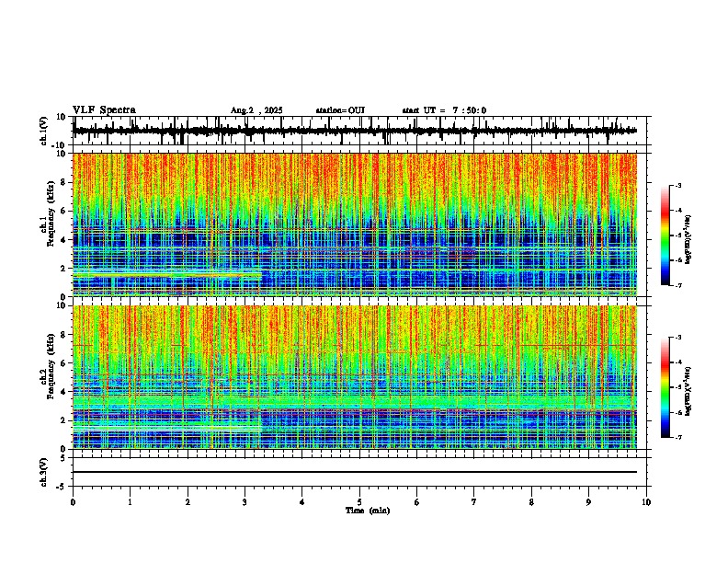Click time axis tick label "7"
The width and height of the screenshot is (728, 563).
[474, 502]
